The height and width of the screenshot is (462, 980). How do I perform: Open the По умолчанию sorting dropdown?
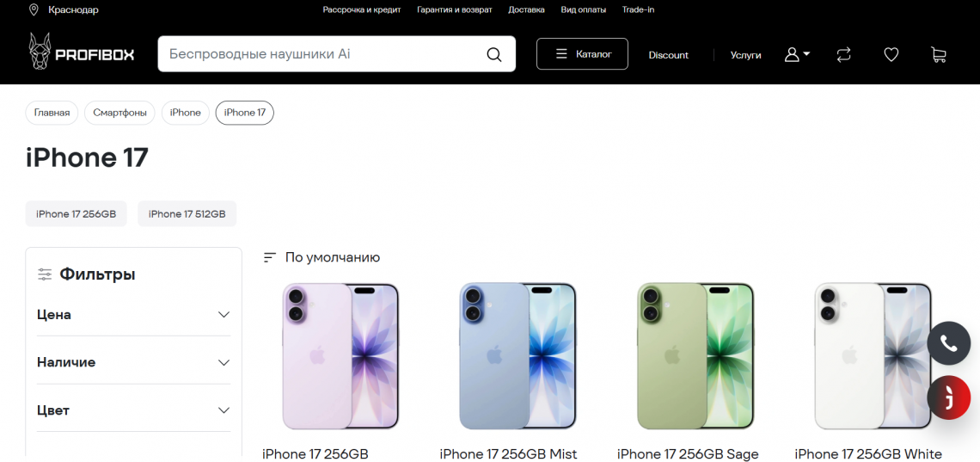(x=322, y=257)
